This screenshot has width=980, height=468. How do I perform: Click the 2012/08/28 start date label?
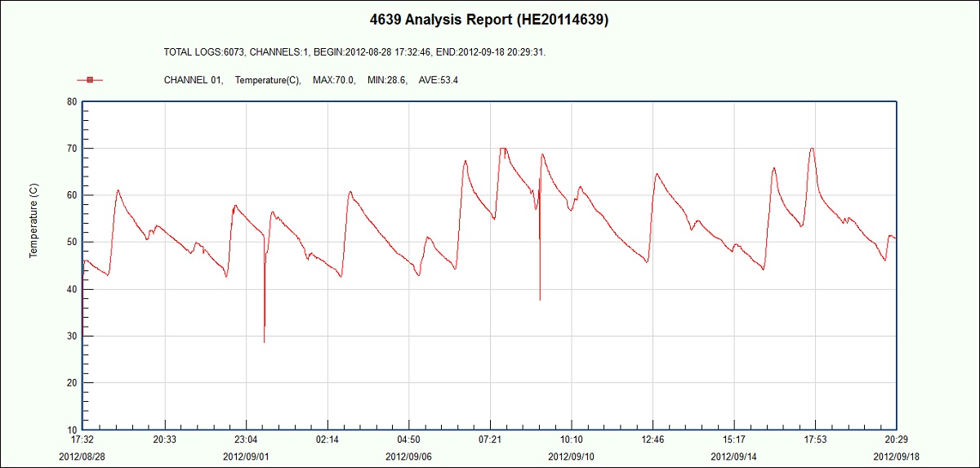(82, 456)
